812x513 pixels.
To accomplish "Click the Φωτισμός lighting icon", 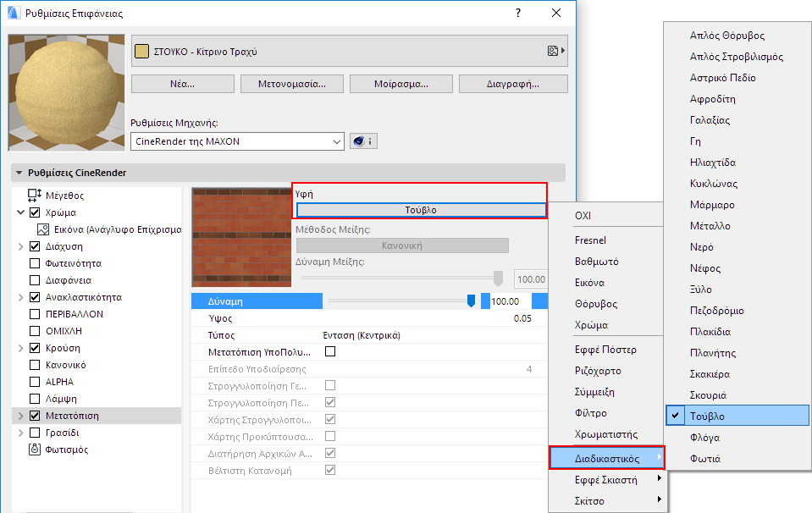I will click(35, 450).
